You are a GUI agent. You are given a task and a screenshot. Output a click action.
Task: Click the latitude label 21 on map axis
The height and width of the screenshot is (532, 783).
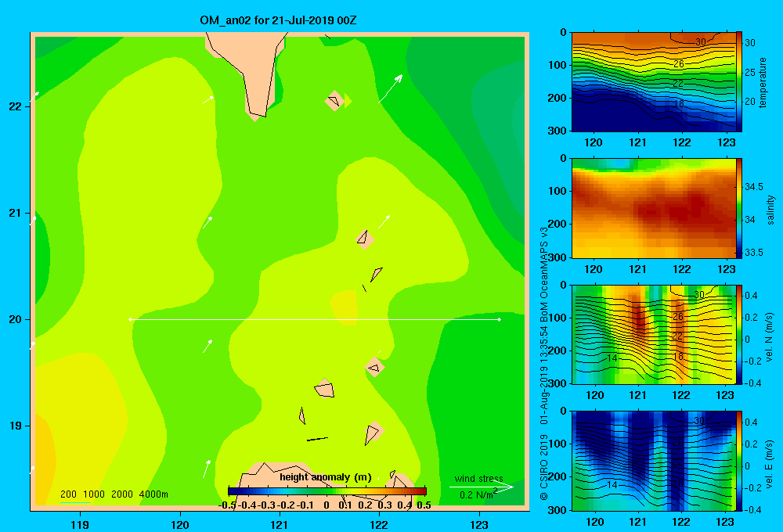pos(15,213)
